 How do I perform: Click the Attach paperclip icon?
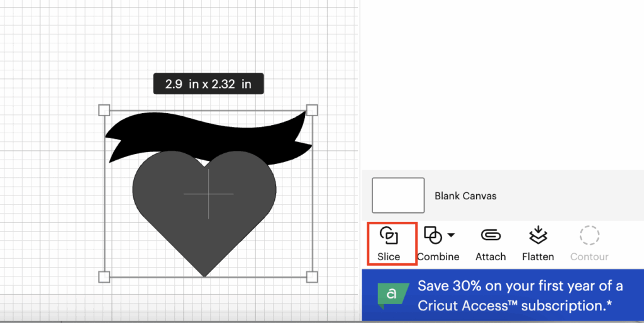pos(491,235)
